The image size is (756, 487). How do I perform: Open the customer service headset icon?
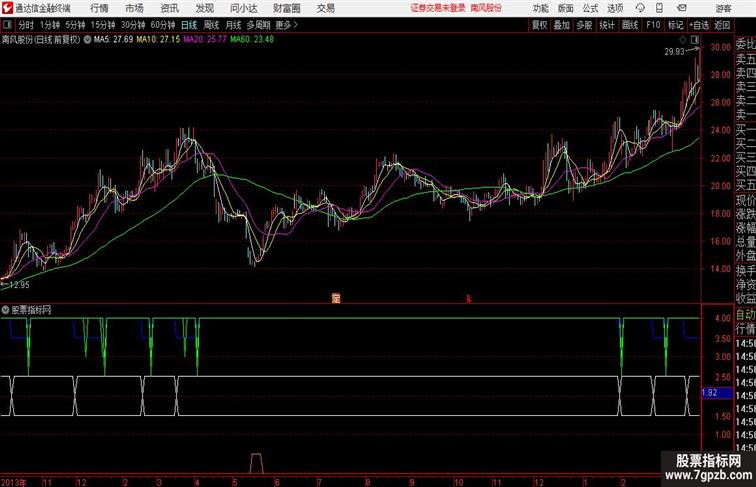click(x=640, y=8)
